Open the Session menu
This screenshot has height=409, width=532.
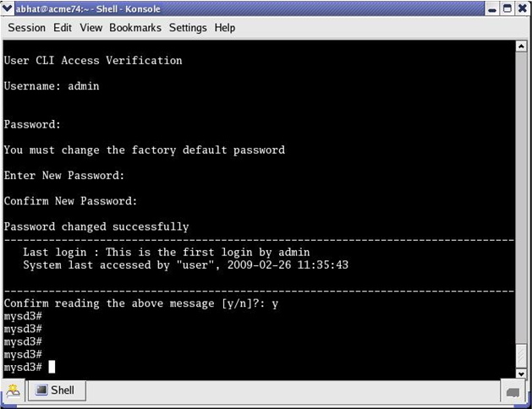click(27, 28)
